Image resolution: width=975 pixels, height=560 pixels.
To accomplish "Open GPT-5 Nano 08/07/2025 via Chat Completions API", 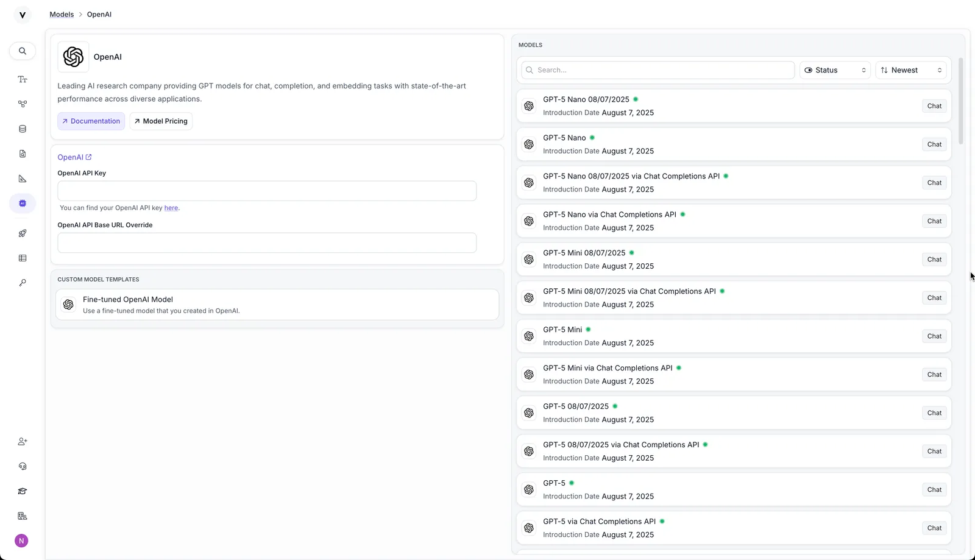I will click(x=734, y=183).
